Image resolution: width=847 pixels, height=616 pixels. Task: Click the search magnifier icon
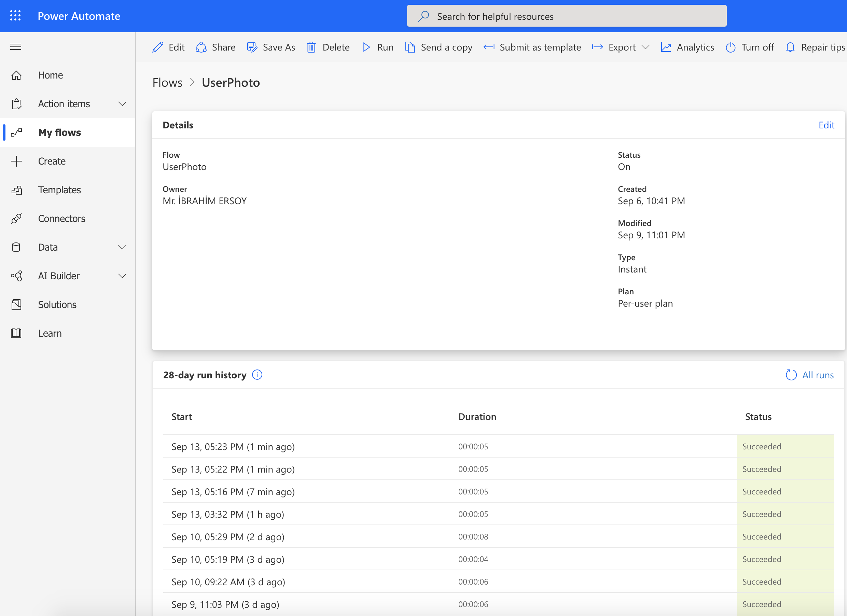(423, 16)
